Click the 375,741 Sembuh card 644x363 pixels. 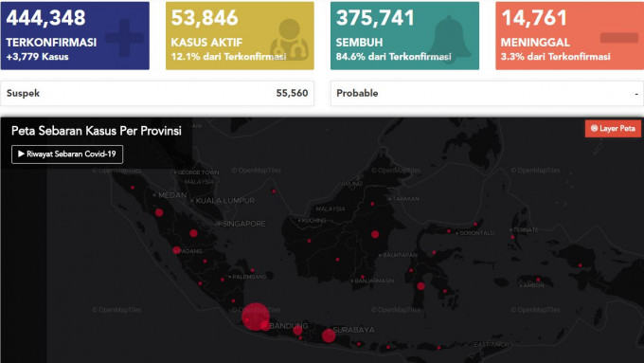click(x=404, y=36)
